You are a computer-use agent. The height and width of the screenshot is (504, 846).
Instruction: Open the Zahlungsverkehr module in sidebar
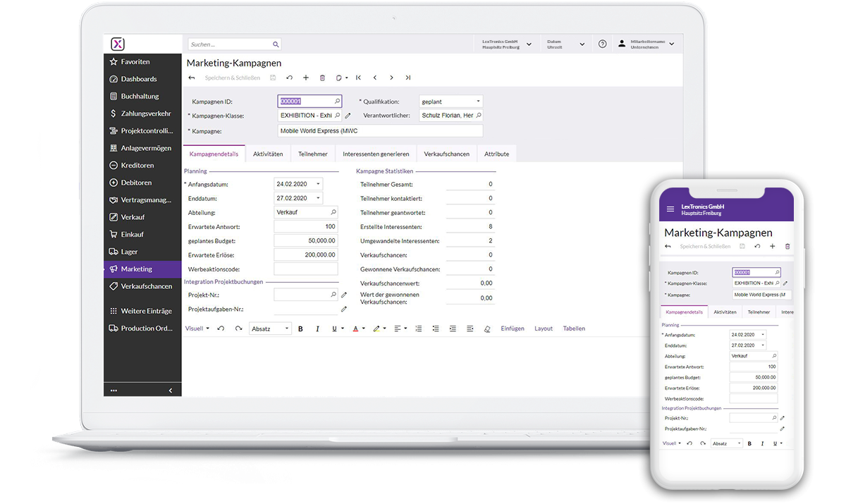[x=142, y=113]
